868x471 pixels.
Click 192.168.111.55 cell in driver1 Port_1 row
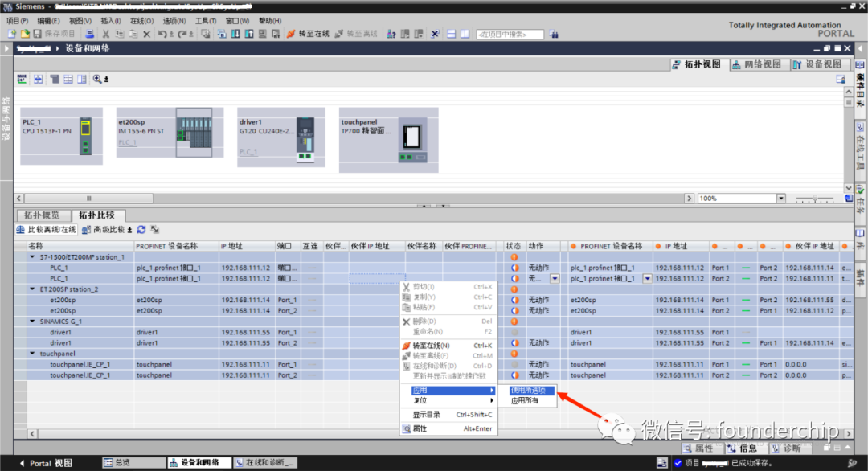point(247,332)
